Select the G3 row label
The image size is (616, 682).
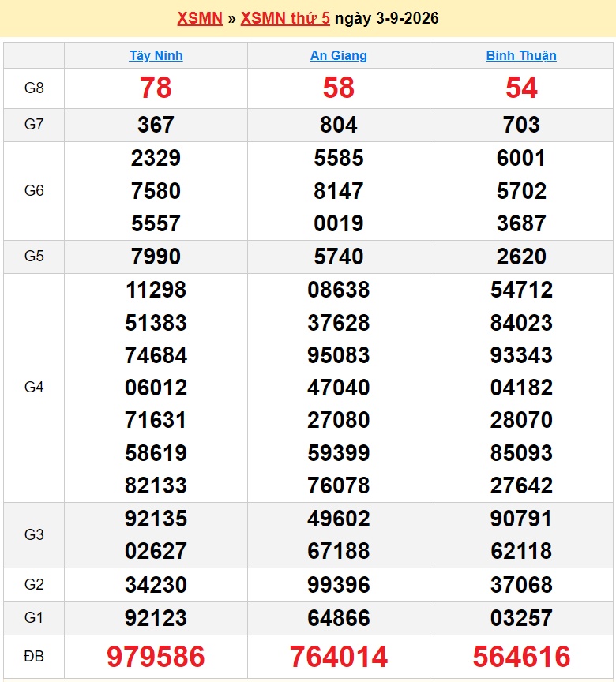tap(34, 534)
